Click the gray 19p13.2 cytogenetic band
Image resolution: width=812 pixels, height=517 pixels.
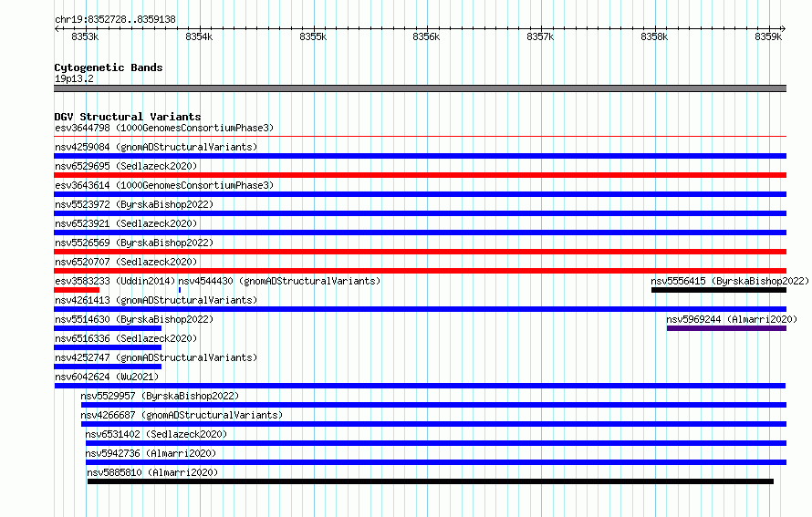pos(420,88)
